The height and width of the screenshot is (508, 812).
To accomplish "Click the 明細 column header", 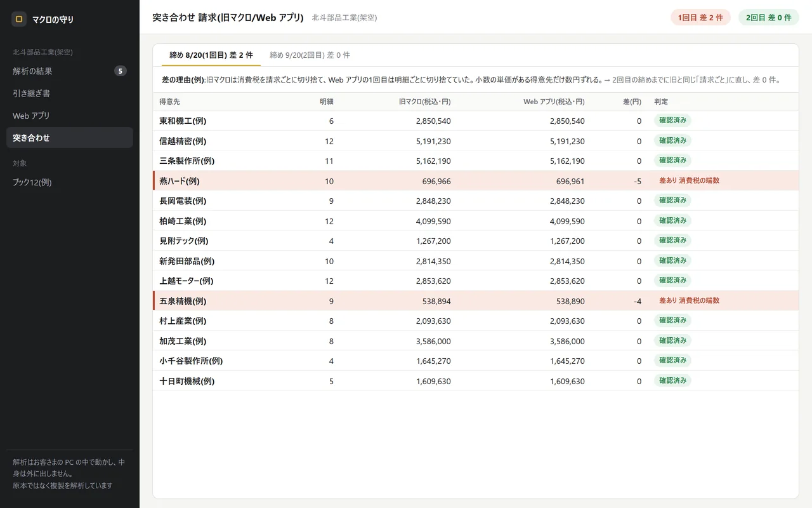I will pyautogui.click(x=327, y=102).
